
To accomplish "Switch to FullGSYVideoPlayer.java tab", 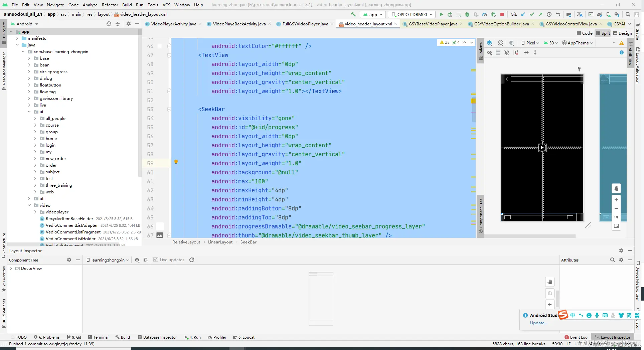I will point(305,24).
